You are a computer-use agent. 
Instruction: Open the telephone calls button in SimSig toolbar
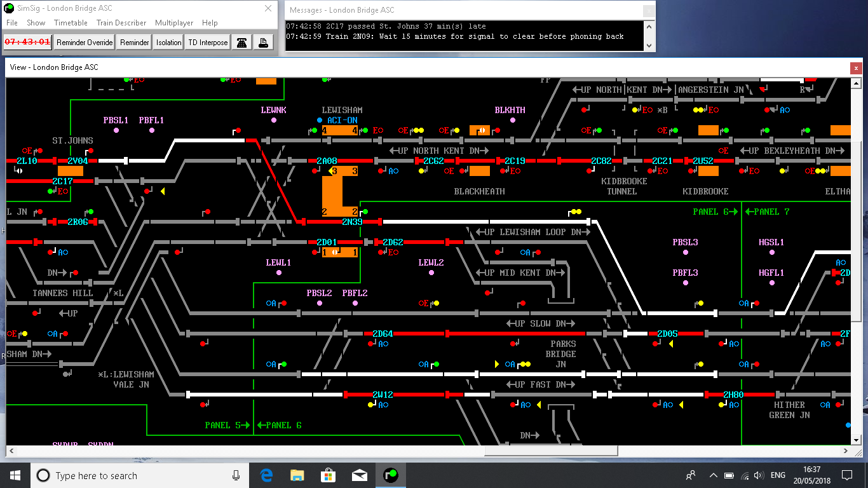[241, 43]
